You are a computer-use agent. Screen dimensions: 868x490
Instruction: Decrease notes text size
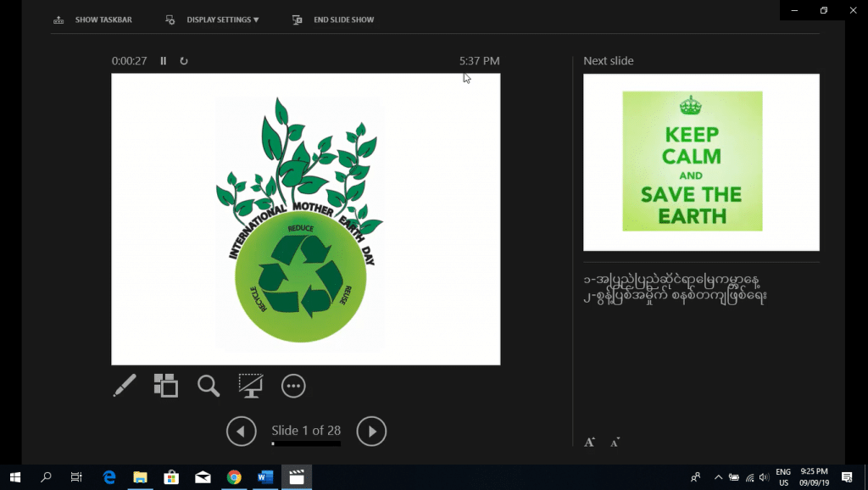pyautogui.click(x=615, y=442)
